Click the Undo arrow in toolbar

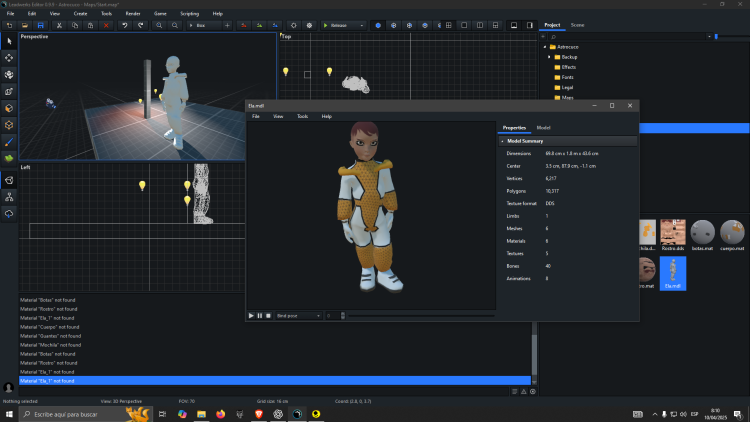point(124,24)
